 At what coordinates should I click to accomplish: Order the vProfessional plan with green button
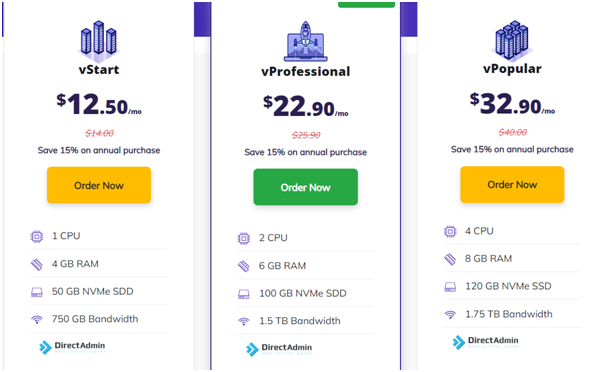pos(305,187)
